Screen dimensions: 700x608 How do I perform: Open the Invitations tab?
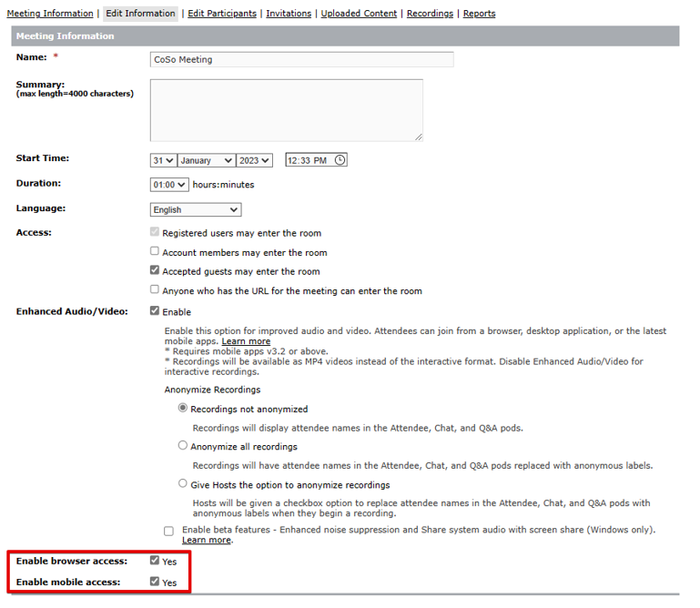tap(289, 14)
